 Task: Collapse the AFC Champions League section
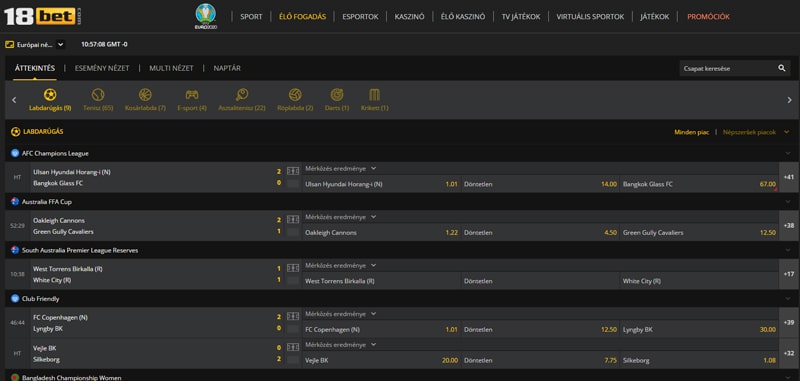coord(786,153)
